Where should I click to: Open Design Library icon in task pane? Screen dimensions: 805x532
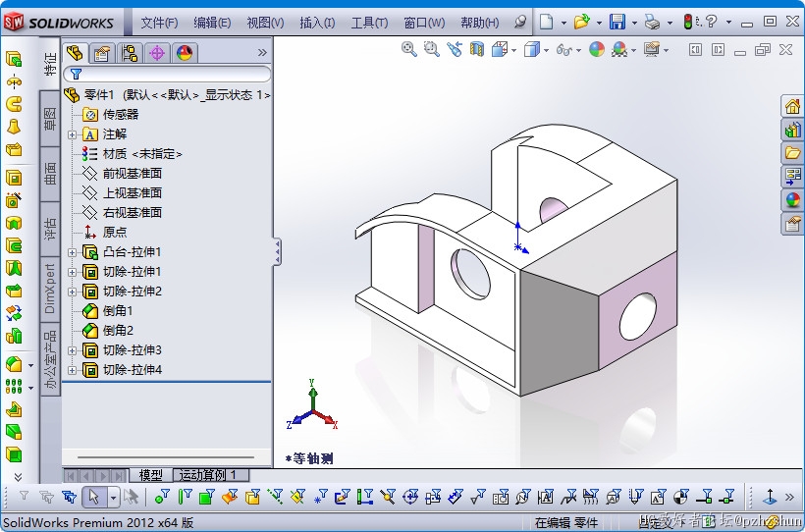792,130
